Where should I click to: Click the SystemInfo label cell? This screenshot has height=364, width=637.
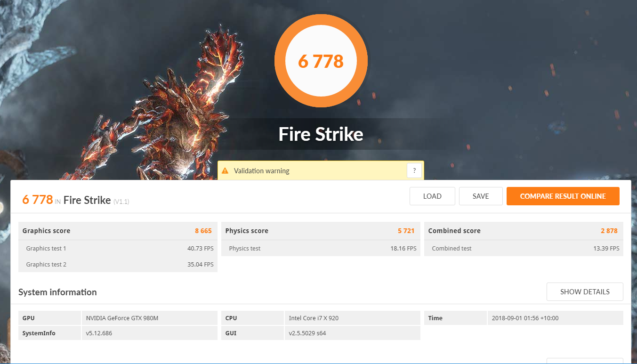(49, 333)
